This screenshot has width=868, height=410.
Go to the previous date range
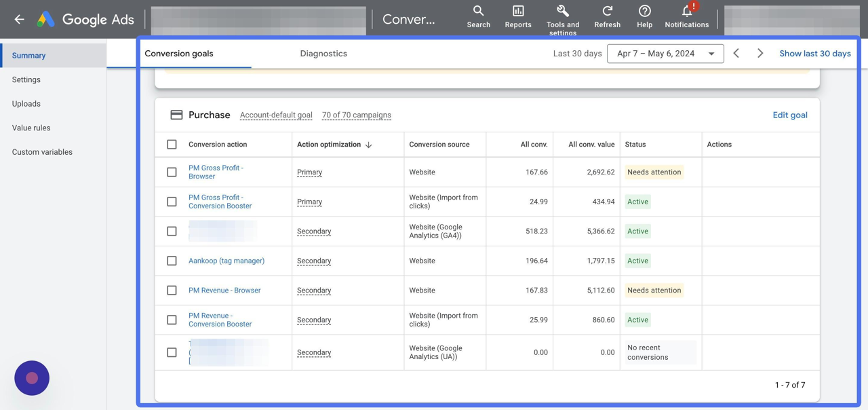736,54
